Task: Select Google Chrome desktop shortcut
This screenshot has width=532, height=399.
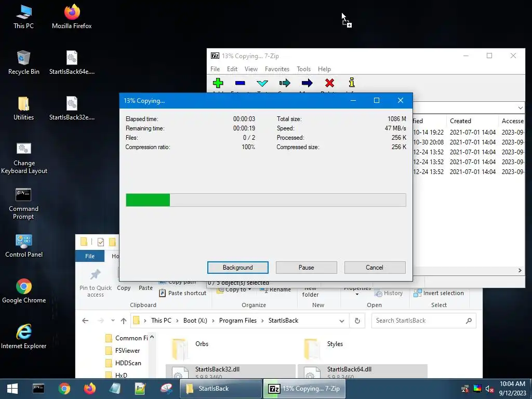Action: [24, 292]
